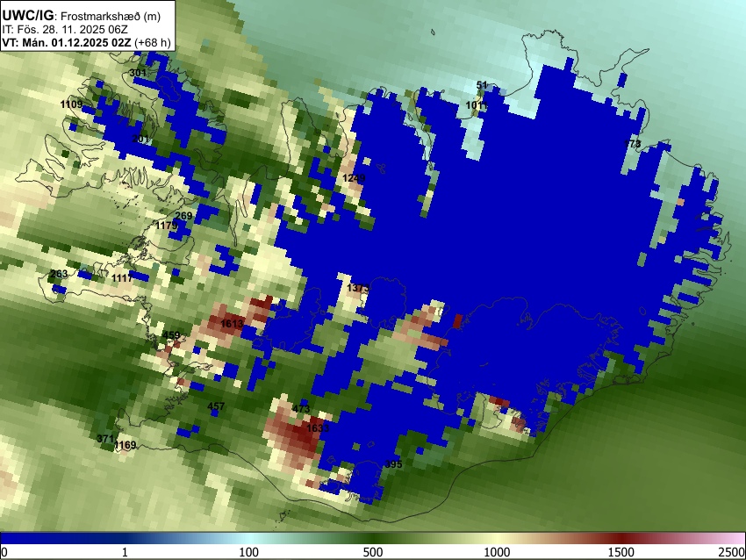Click the legend tick label "1500"
Image resolution: width=746 pixels, height=560 pixels.
coord(621,552)
